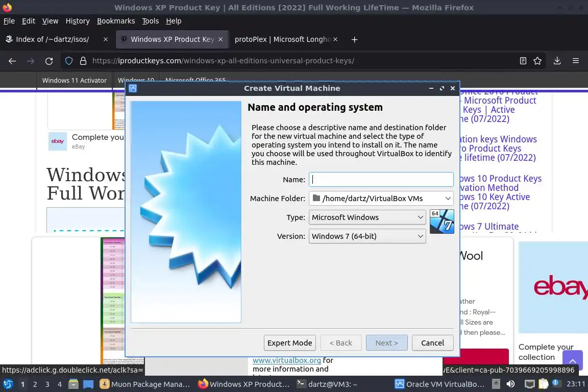Click the removable media eject tray icon
The image size is (588, 392).
pos(496,384)
